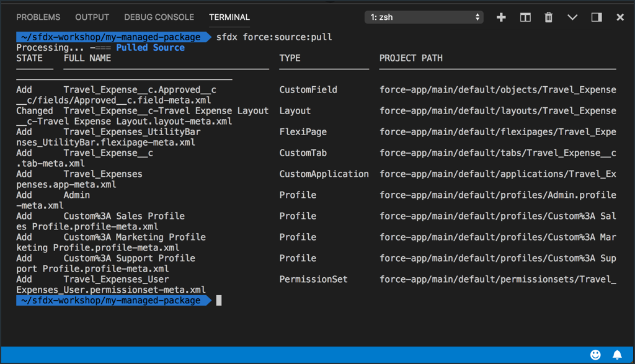Click the downward chevron to restore panel size

tap(572, 17)
